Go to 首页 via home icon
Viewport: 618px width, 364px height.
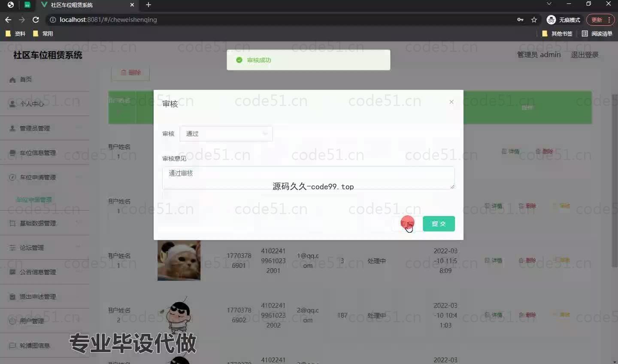click(x=12, y=80)
